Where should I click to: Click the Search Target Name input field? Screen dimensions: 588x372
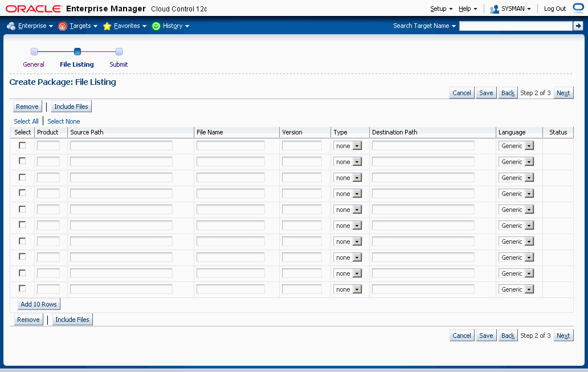(x=516, y=26)
